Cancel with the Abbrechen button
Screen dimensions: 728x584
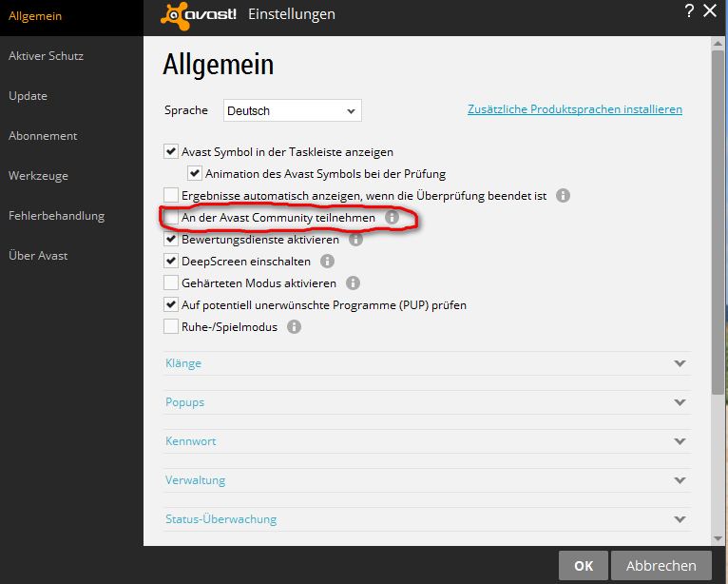661,565
